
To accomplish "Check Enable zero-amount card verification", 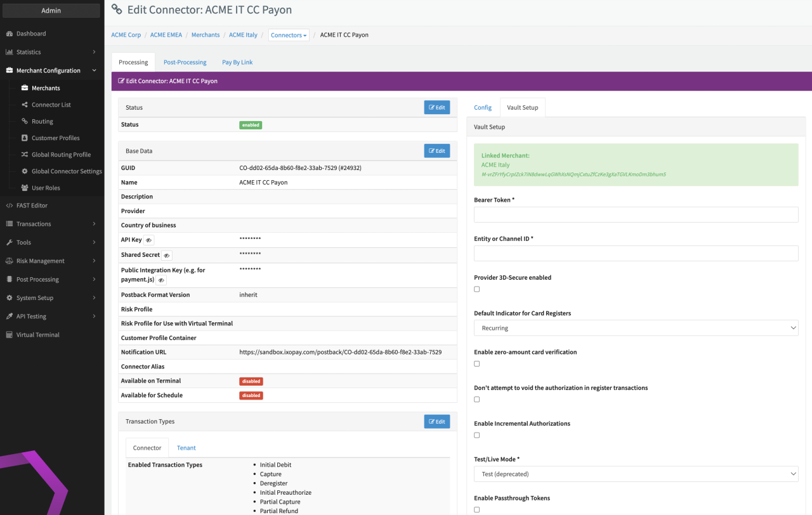I will 477,364.
